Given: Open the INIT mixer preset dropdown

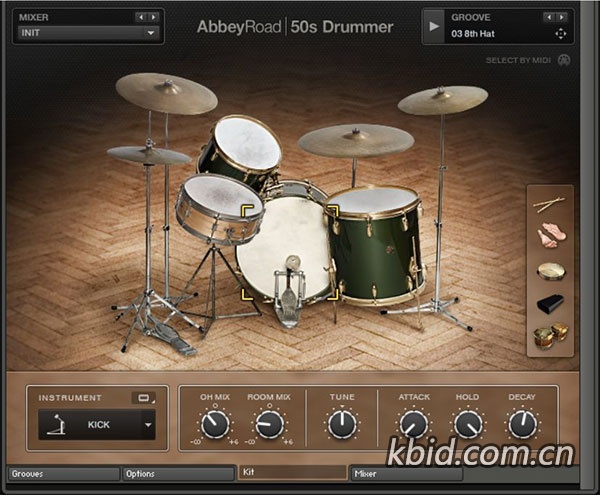Looking at the screenshot, I should [89, 33].
